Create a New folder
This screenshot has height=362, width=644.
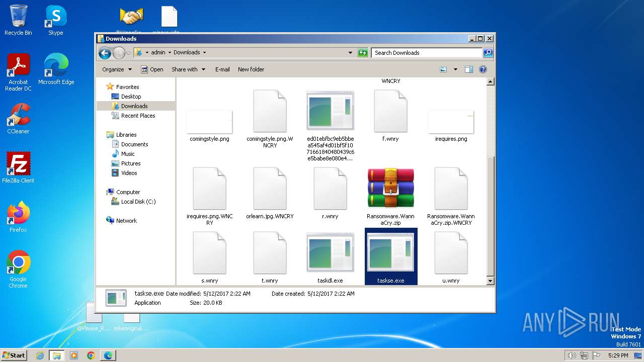tap(251, 69)
